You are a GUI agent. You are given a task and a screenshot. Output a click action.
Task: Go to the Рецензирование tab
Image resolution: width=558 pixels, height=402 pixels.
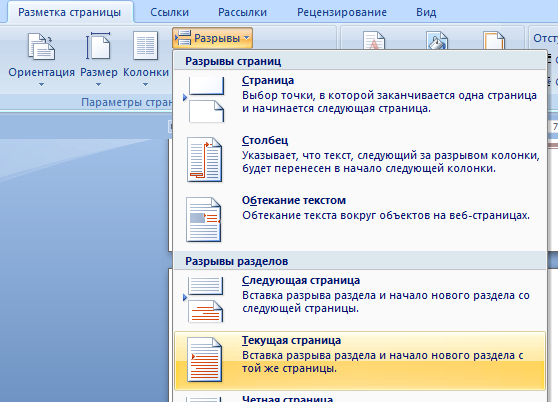click(x=342, y=12)
